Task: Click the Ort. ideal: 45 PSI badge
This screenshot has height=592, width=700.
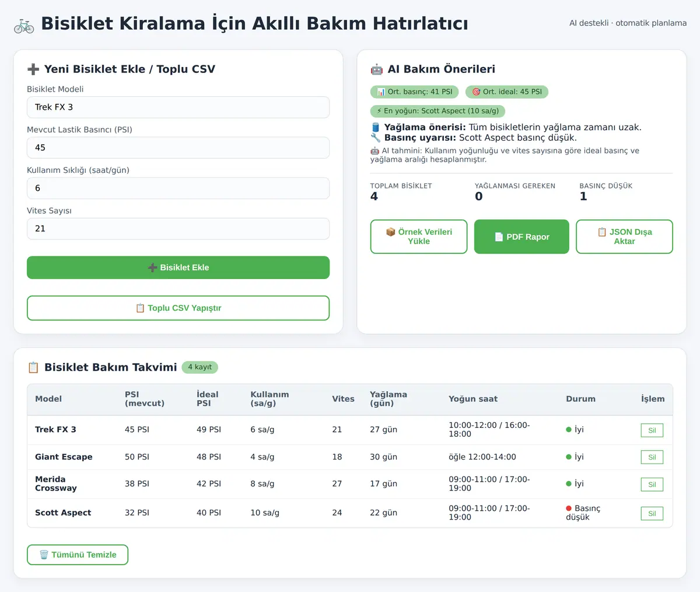Action: click(x=507, y=92)
